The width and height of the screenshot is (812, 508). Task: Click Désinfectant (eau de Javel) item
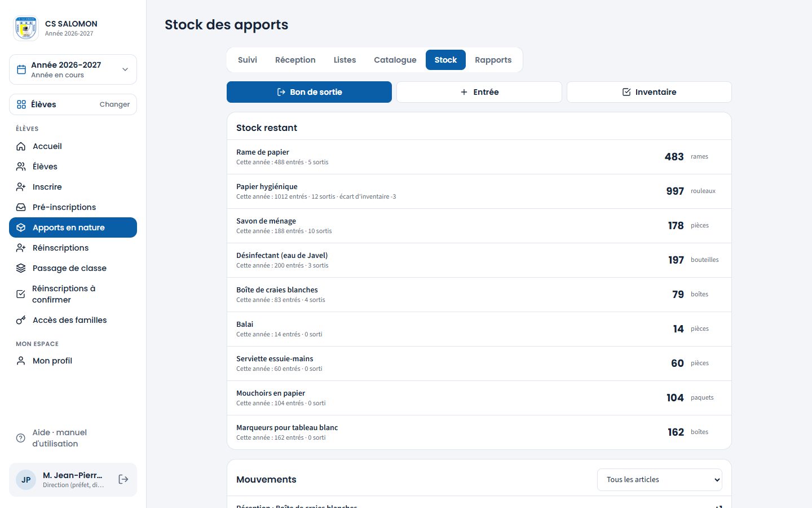click(x=479, y=260)
